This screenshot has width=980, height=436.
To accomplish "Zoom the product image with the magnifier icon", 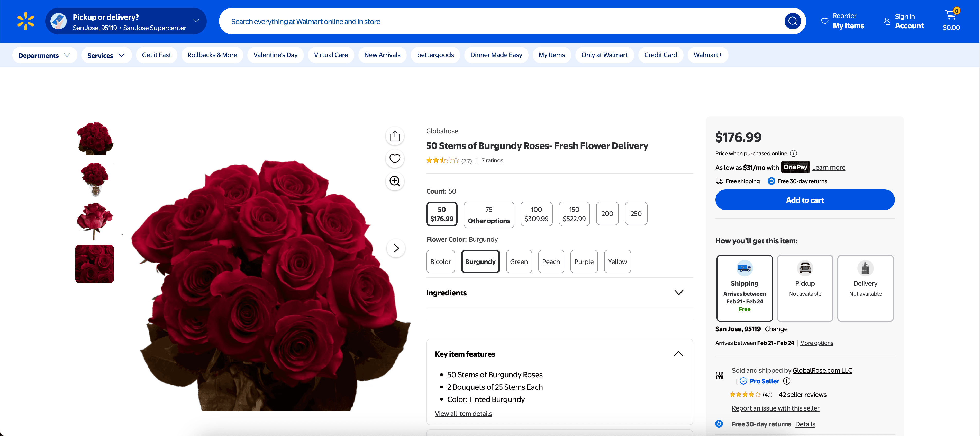I will [395, 182].
